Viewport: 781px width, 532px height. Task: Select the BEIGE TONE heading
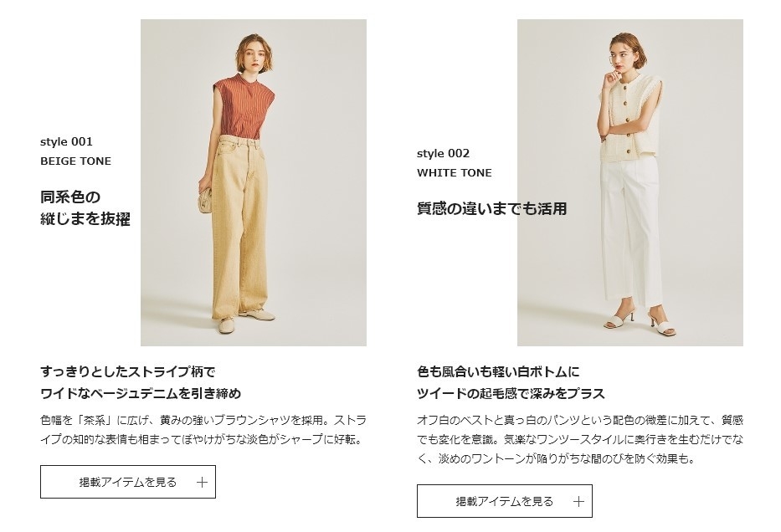tap(75, 161)
